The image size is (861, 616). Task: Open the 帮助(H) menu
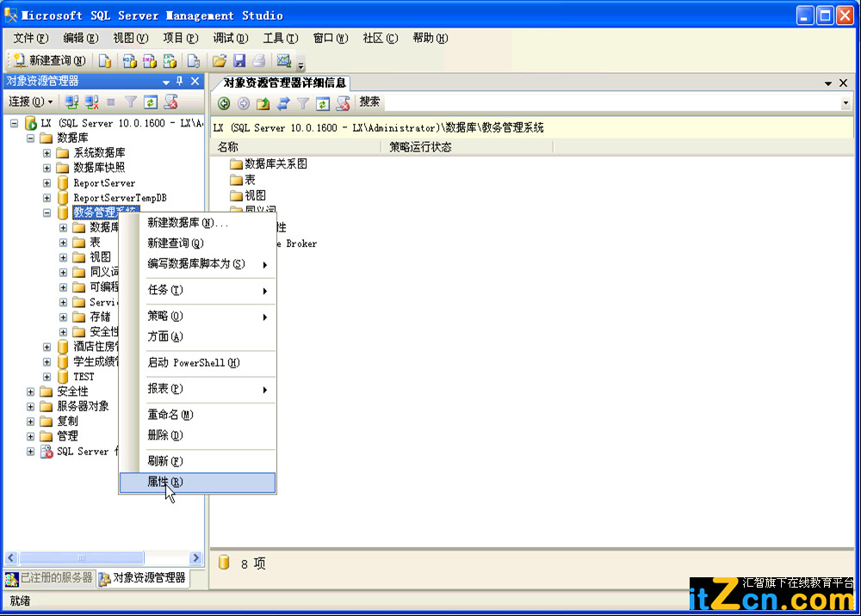point(430,38)
